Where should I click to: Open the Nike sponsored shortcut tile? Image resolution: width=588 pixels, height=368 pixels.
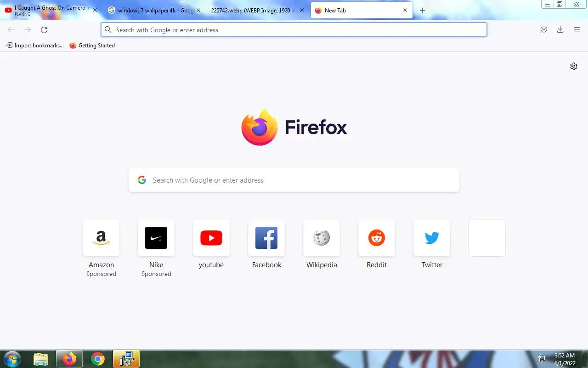coord(156,238)
